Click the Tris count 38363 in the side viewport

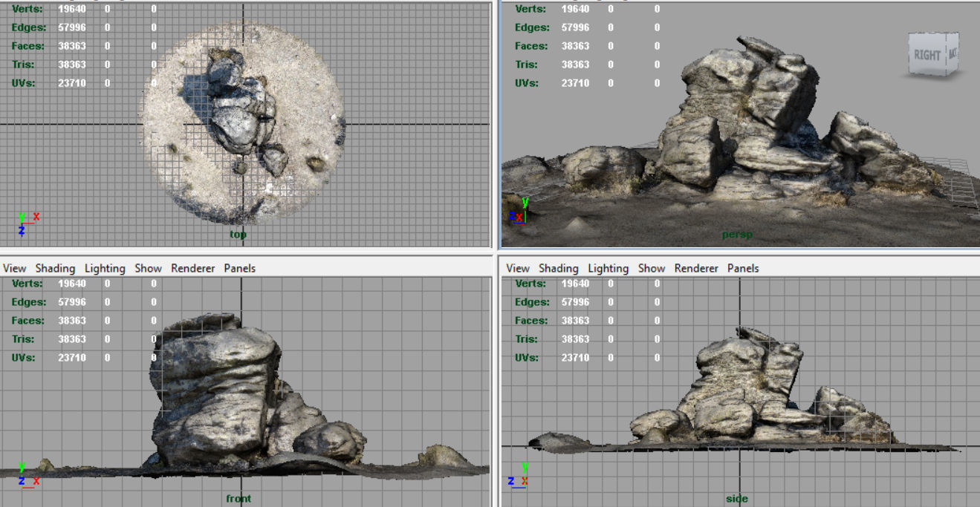[x=575, y=339]
